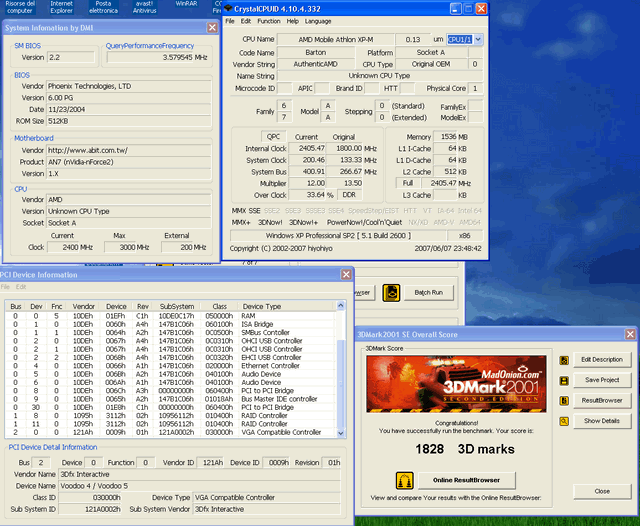Open the Language menu in CrystalCPUID
The height and width of the screenshot is (526, 640).
pyautogui.click(x=318, y=21)
